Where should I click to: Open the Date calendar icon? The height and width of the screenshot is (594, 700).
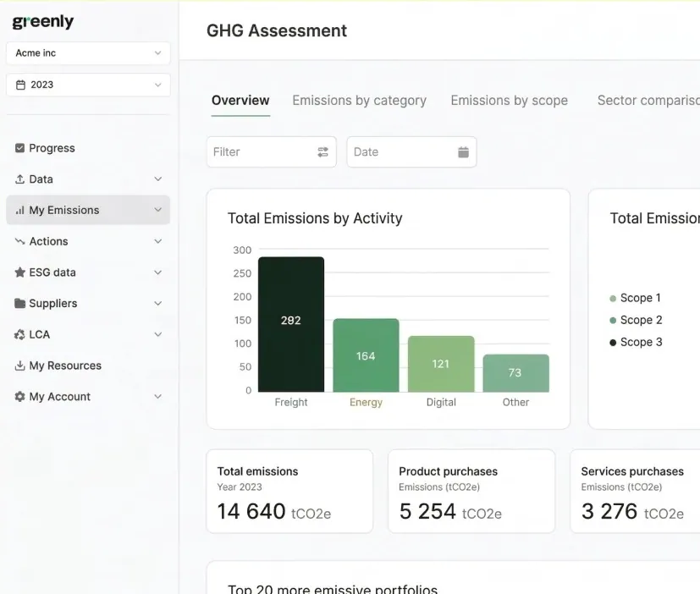[463, 152]
